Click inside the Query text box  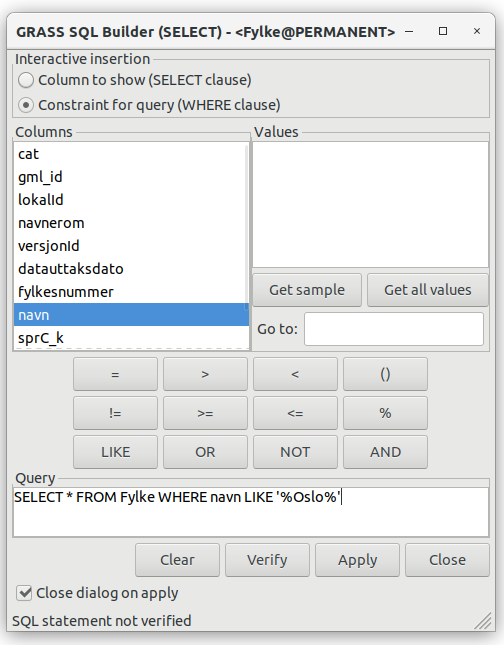click(251, 512)
